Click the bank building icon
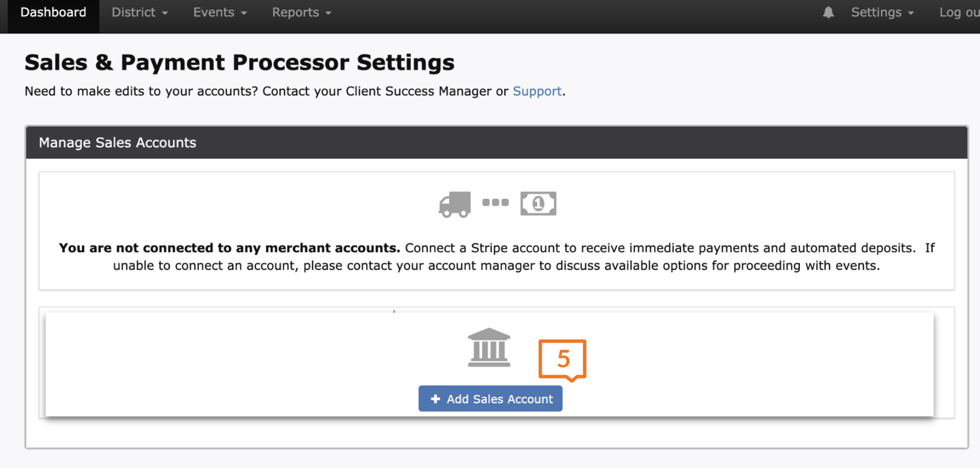This screenshot has height=468, width=980. 489,347
